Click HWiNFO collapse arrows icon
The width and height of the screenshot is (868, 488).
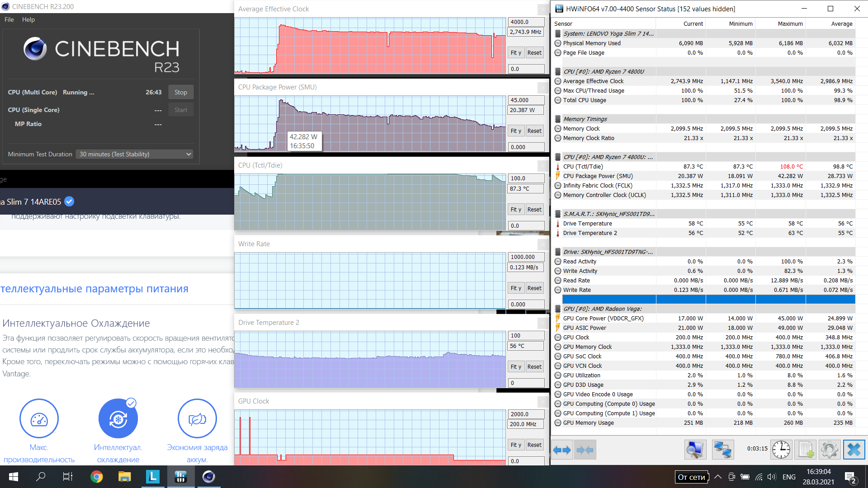(x=585, y=450)
